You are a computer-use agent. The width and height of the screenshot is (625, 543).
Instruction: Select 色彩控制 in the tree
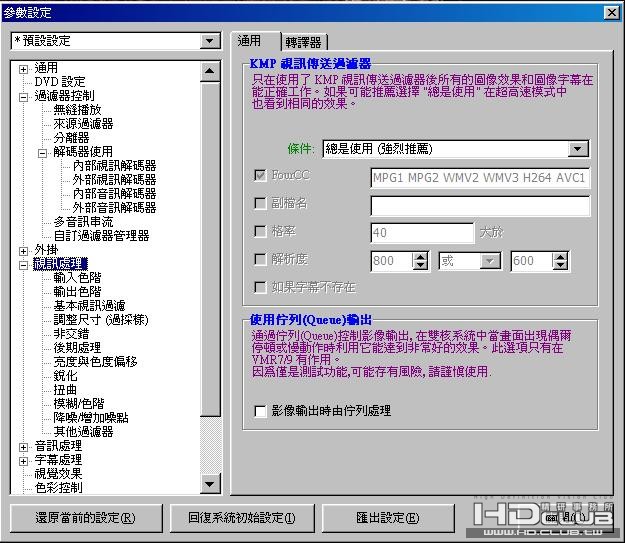58,488
